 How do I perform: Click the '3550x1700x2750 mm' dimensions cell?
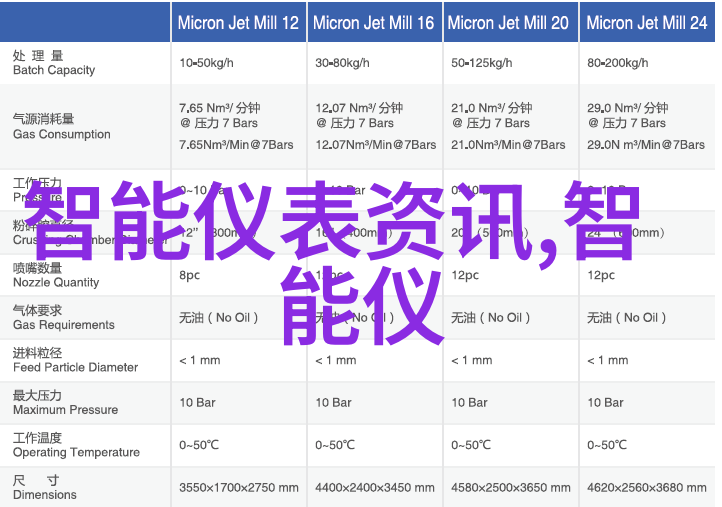pyautogui.click(x=239, y=487)
